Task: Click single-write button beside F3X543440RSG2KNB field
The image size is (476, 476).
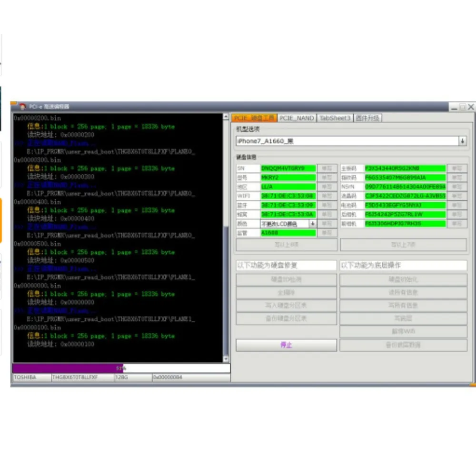Action: pyautogui.click(x=457, y=168)
